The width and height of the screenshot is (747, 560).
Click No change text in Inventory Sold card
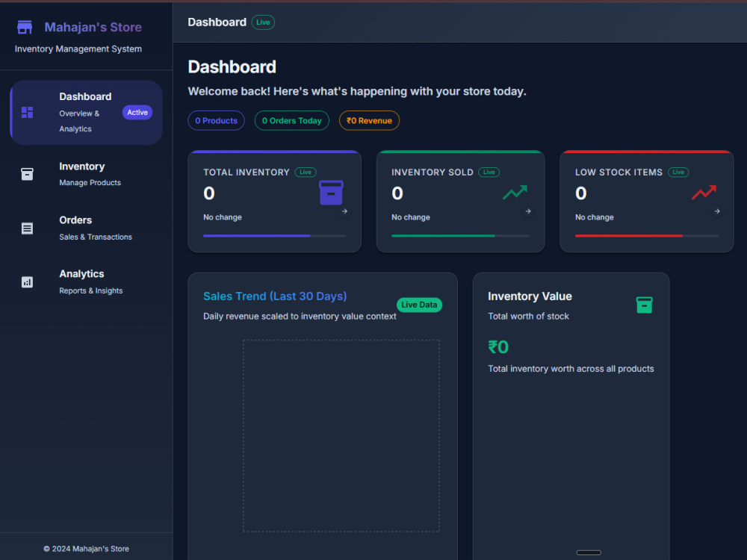point(411,217)
